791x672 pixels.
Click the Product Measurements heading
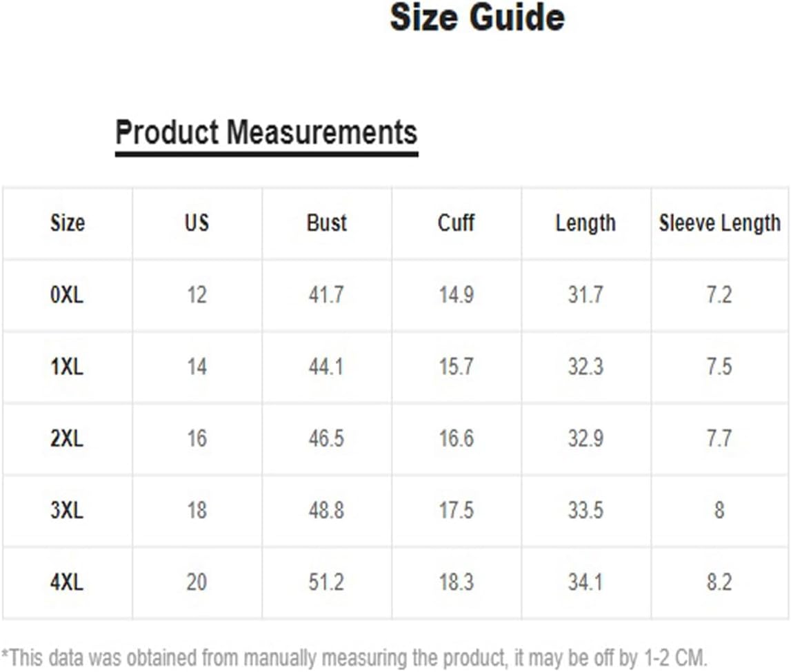tap(266, 133)
